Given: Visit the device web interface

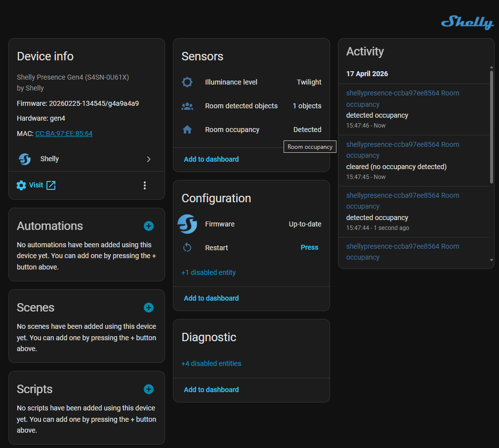Looking at the screenshot, I should click(36, 185).
